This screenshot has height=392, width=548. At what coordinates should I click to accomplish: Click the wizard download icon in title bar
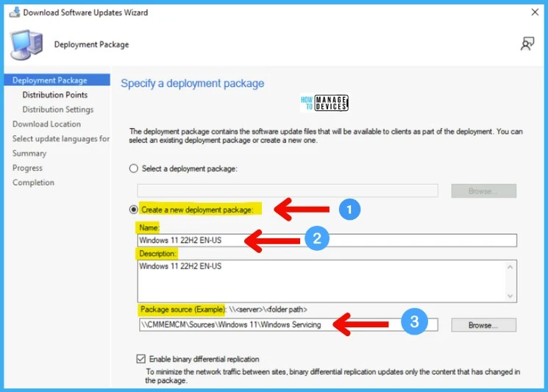point(15,13)
